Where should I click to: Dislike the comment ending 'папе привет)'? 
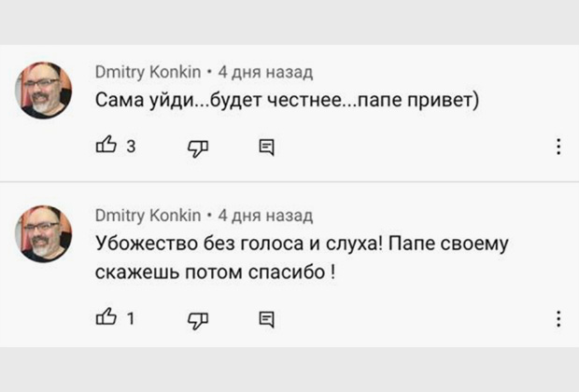(199, 147)
